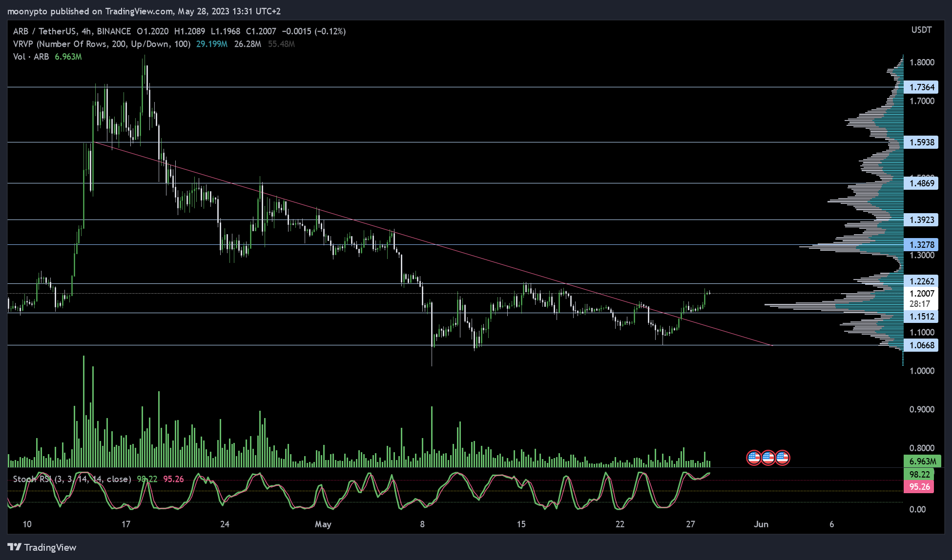Viewport: 952px width, 560px height.
Task: Select the Stoch RSI indicator legend title
Action: click(72, 479)
